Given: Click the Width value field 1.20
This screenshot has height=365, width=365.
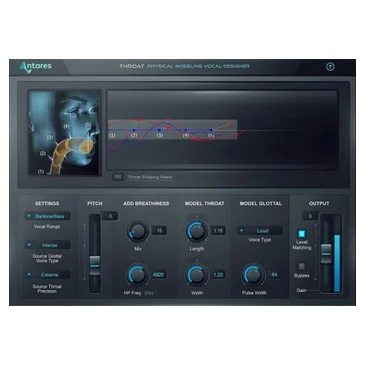Looking at the screenshot, I should tap(218, 275).
